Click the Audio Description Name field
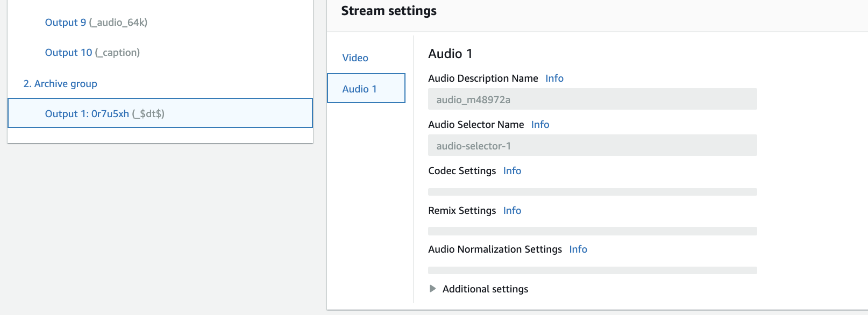Image resolution: width=868 pixels, height=315 pixels. click(x=592, y=99)
